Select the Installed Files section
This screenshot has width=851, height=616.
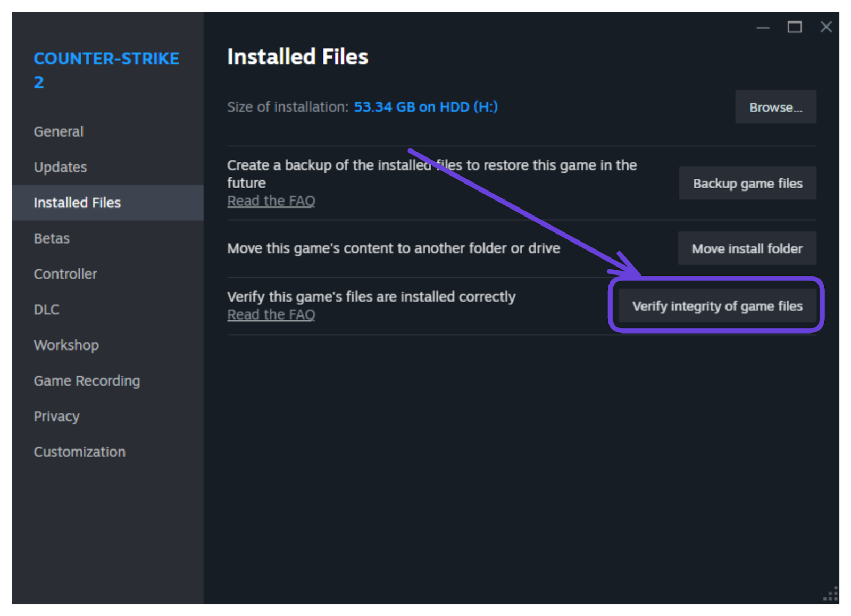77,203
